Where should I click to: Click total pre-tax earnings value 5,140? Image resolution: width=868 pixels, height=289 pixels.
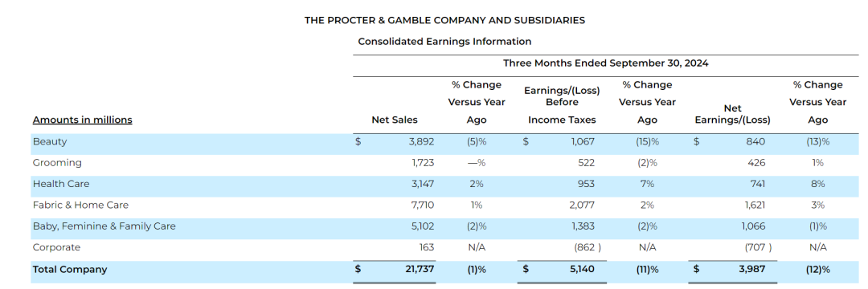coord(583,270)
